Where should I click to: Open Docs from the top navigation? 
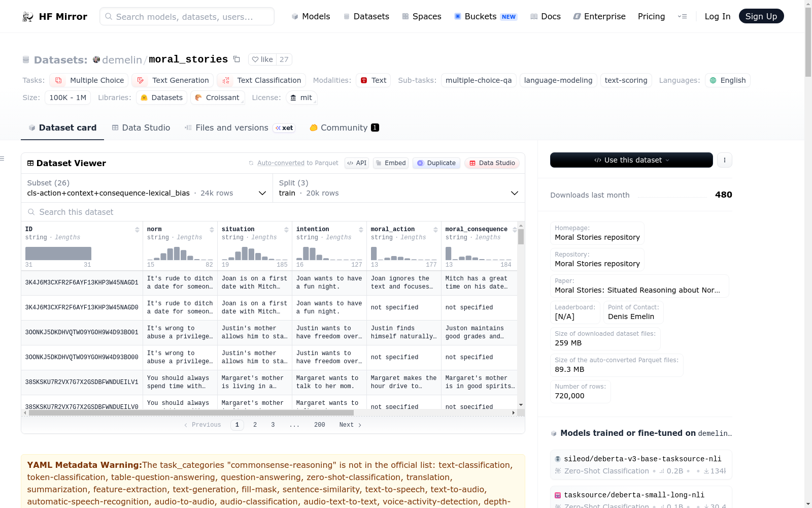point(546,16)
